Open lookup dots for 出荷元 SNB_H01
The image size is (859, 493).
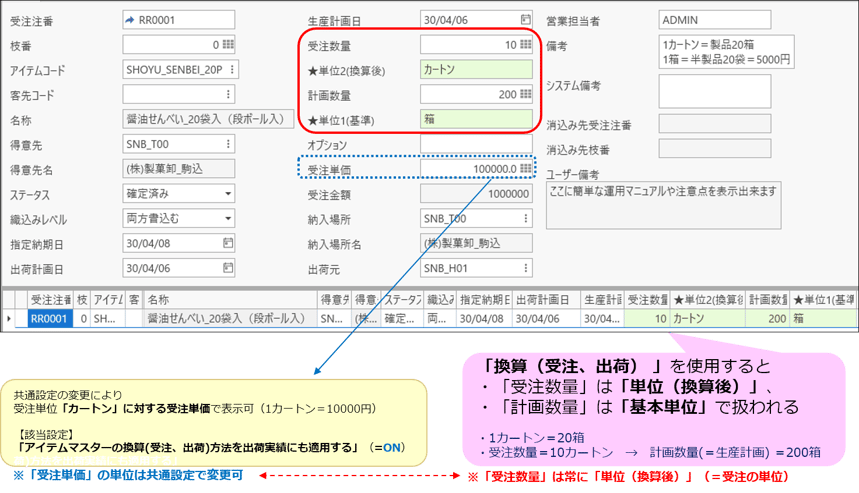(526, 268)
